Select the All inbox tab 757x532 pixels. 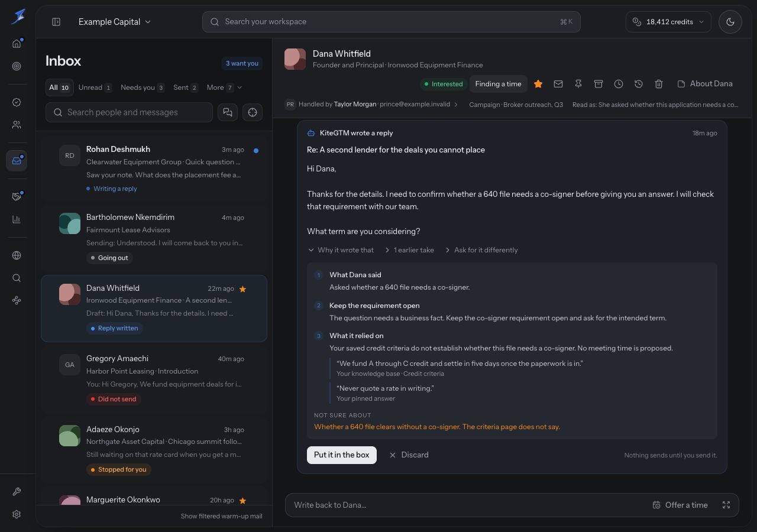point(59,87)
